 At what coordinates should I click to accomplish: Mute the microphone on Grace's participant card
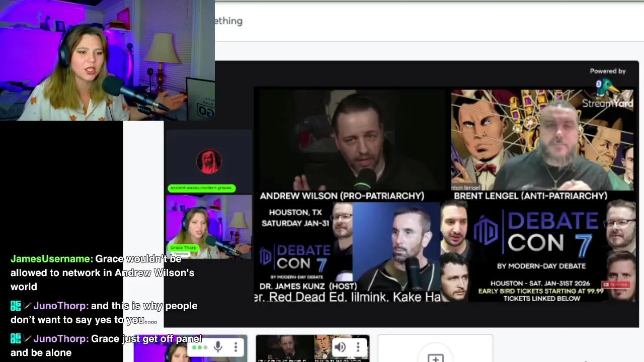pos(218,347)
